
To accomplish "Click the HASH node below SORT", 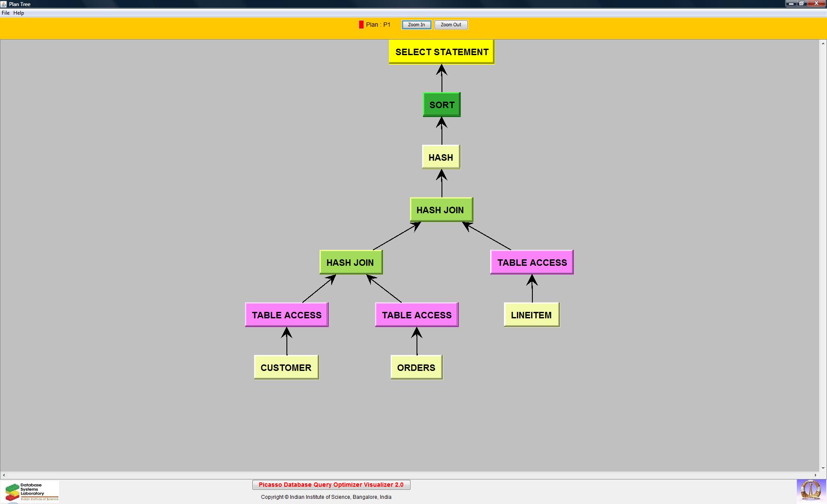I will point(441,157).
